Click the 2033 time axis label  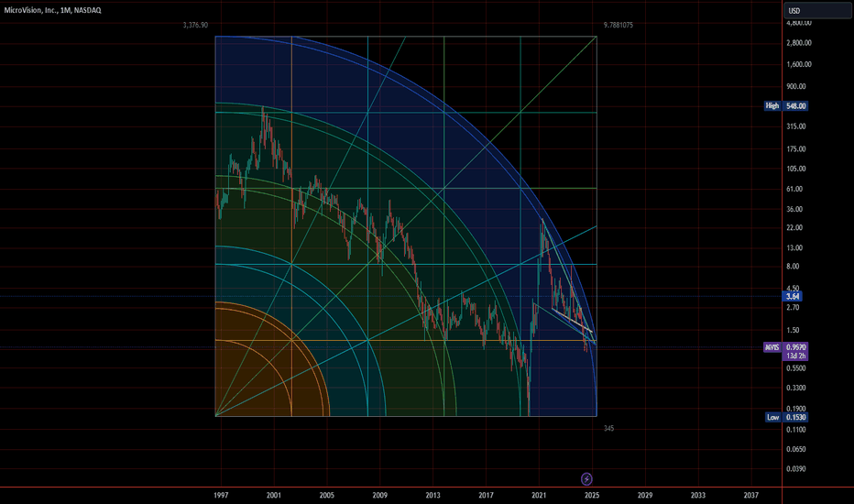(697, 495)
